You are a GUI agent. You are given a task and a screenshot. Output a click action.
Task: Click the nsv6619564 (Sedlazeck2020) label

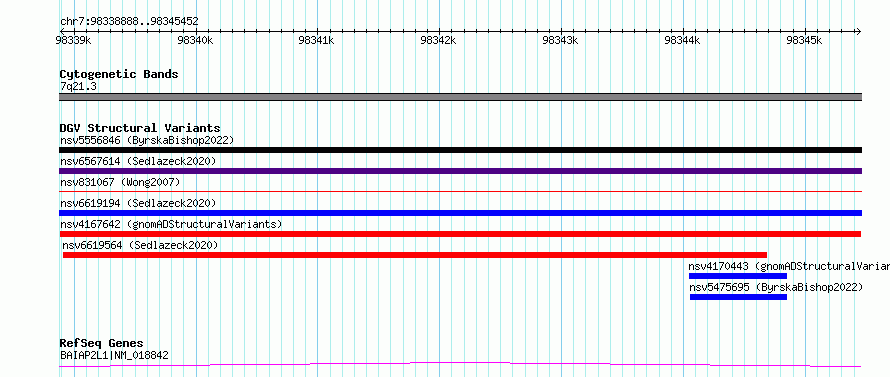pos(140,245)
